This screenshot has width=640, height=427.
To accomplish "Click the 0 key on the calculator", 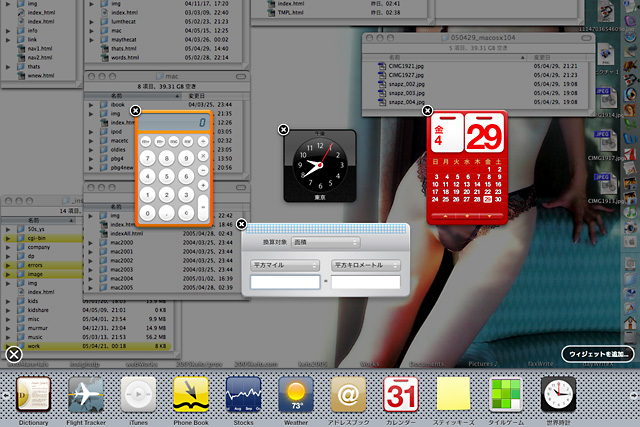I will pos(147,213).
